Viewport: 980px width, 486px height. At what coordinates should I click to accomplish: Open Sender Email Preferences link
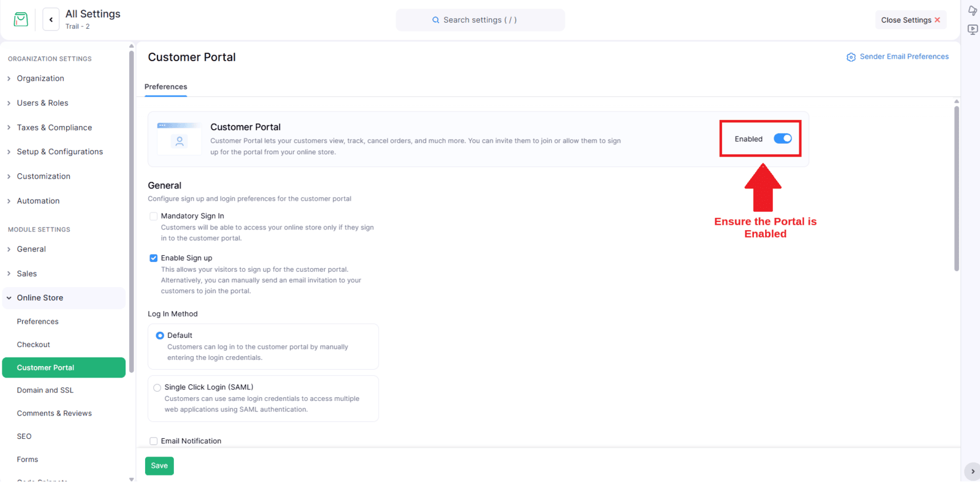tap(903, 57)
